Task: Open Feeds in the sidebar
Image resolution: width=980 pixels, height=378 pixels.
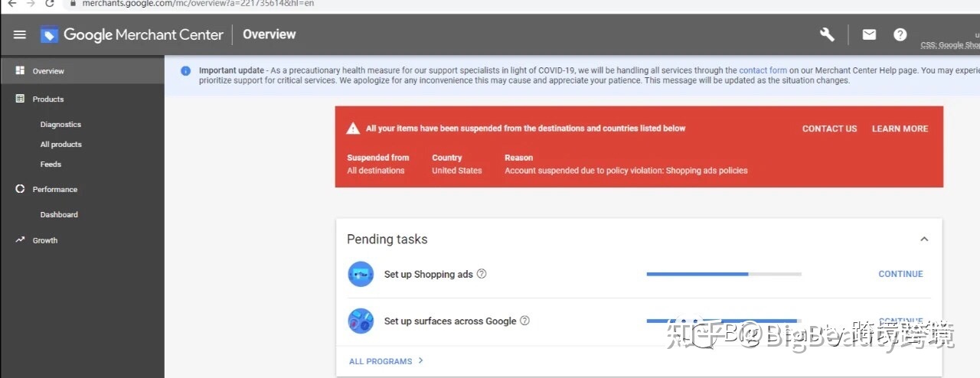Action: 51,164
